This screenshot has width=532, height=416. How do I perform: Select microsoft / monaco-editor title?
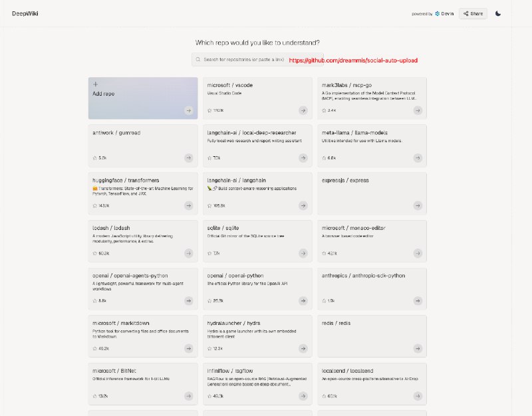pos(354,228)
